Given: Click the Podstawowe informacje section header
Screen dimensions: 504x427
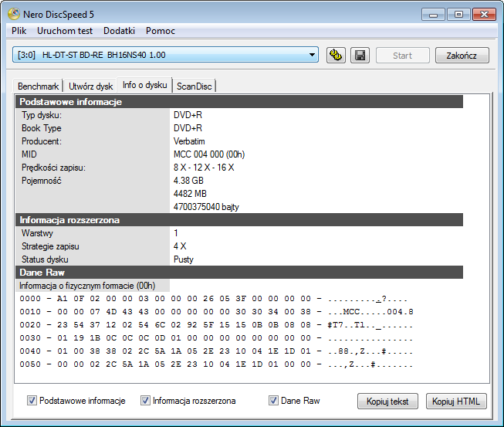Looking at the screenshot, I should click(239, 102).
